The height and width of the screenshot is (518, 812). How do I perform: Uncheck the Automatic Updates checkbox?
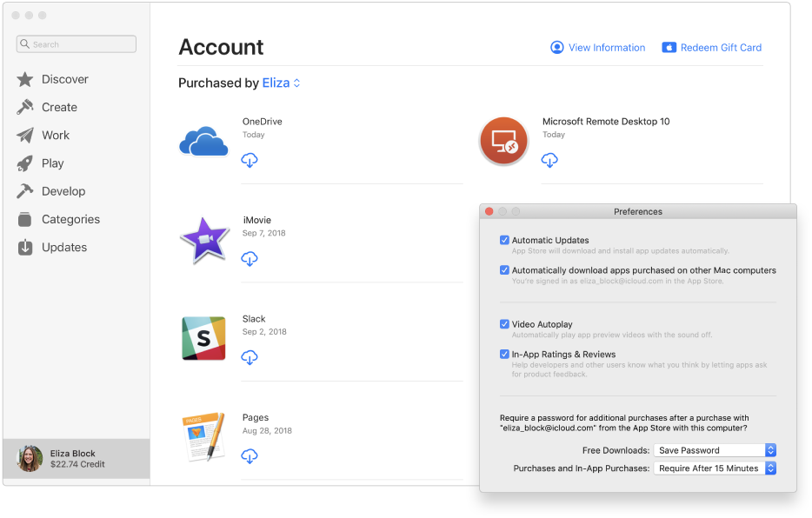(x=504, y=240)
